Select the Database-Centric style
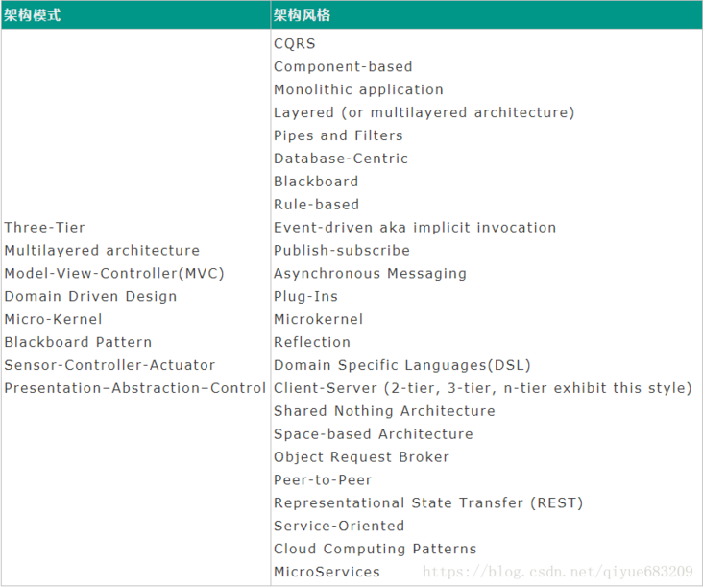The image size is (703, 588). click(341, 159)
